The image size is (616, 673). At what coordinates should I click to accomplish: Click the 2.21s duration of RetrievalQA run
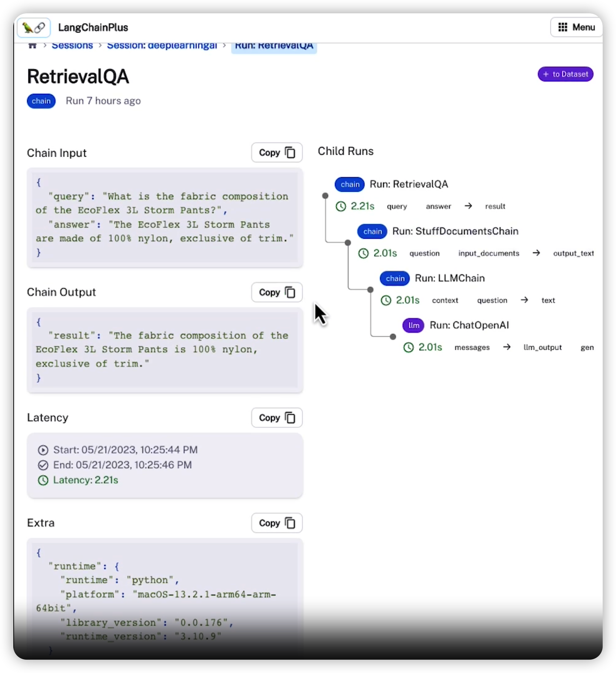362,206
